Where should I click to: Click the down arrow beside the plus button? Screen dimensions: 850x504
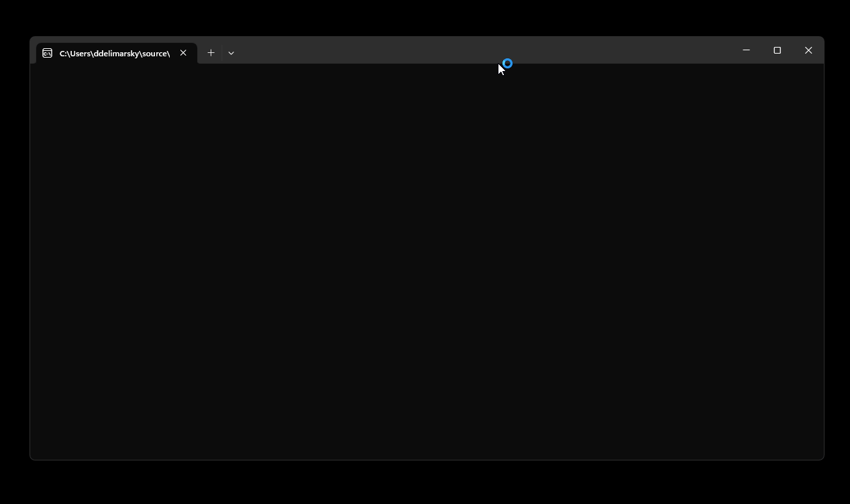click(231, 52)
